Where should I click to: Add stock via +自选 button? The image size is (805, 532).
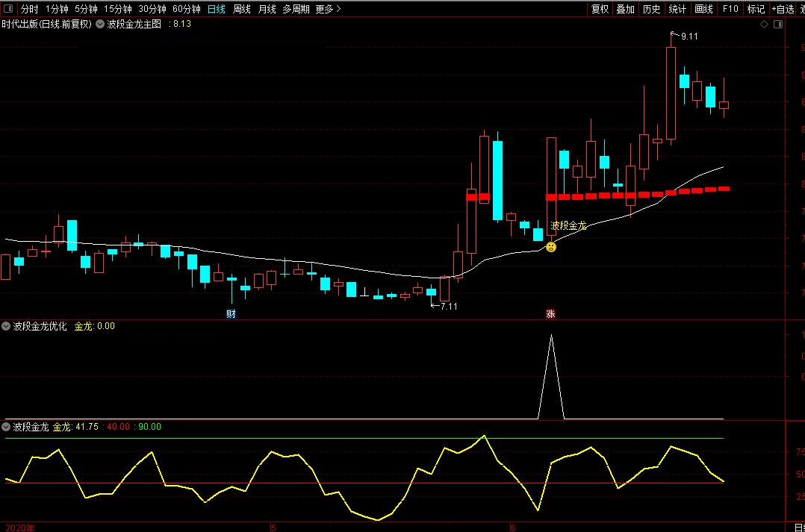[783, 9]
